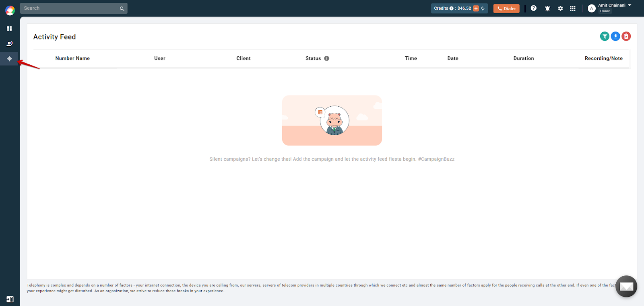Launch the Dialer button

pos(506,8)
